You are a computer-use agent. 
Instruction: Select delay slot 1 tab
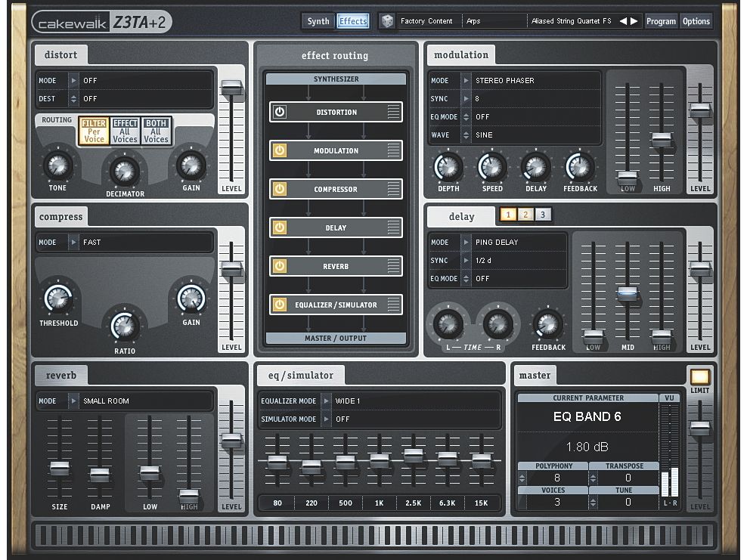click(x=508, y=215)
